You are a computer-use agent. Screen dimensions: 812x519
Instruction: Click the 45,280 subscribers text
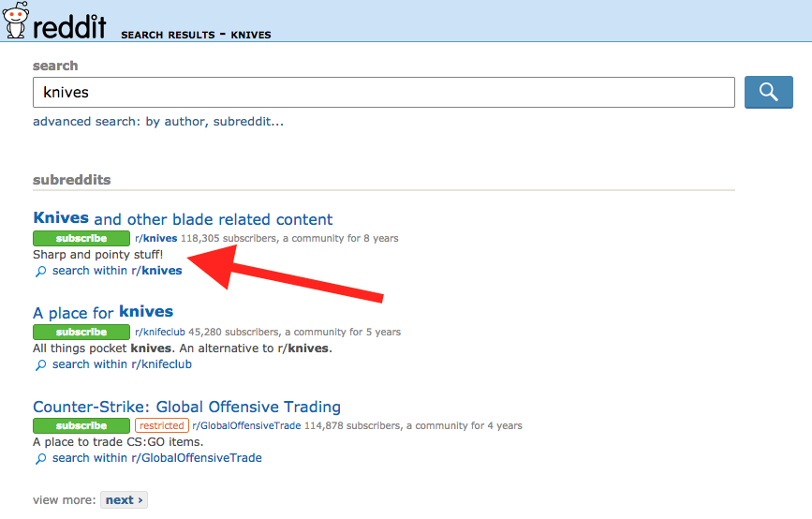coord(233,332)
